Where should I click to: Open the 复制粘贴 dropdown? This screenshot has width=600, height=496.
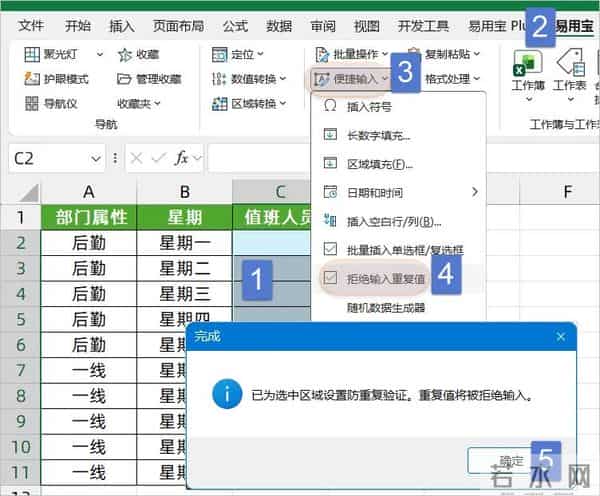point(443,54)
